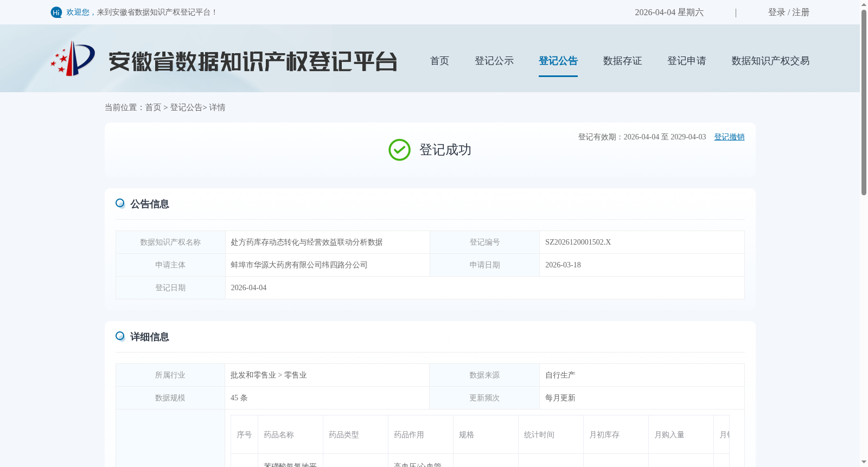868x467 pixels.
Task: Click the 申请主体 field label
Action: click(170, 265)
